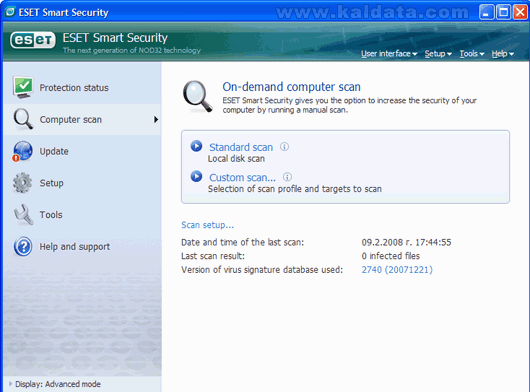
Task: Expand the Computer scan submenu arrow
Action: tap(156, 119)
